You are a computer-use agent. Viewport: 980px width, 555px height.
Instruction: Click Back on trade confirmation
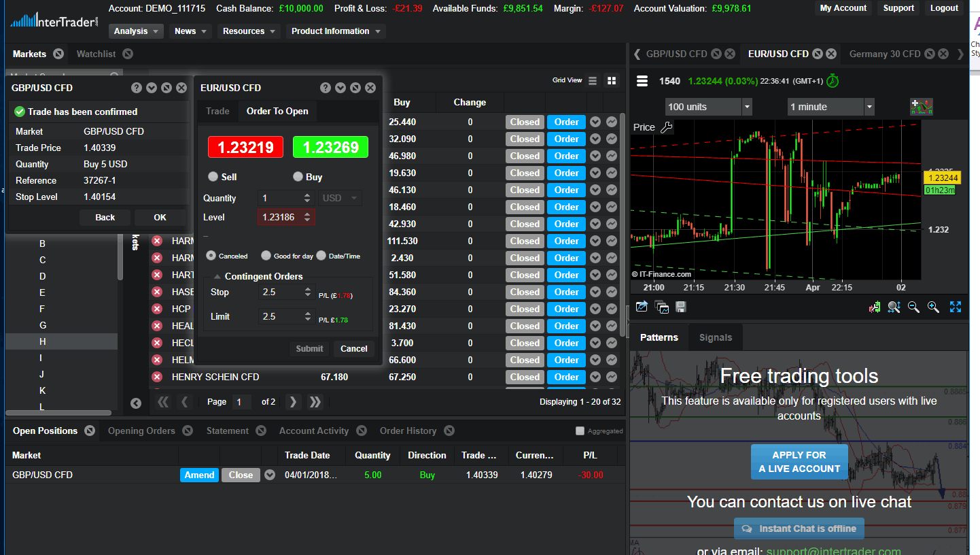point(105,218)
